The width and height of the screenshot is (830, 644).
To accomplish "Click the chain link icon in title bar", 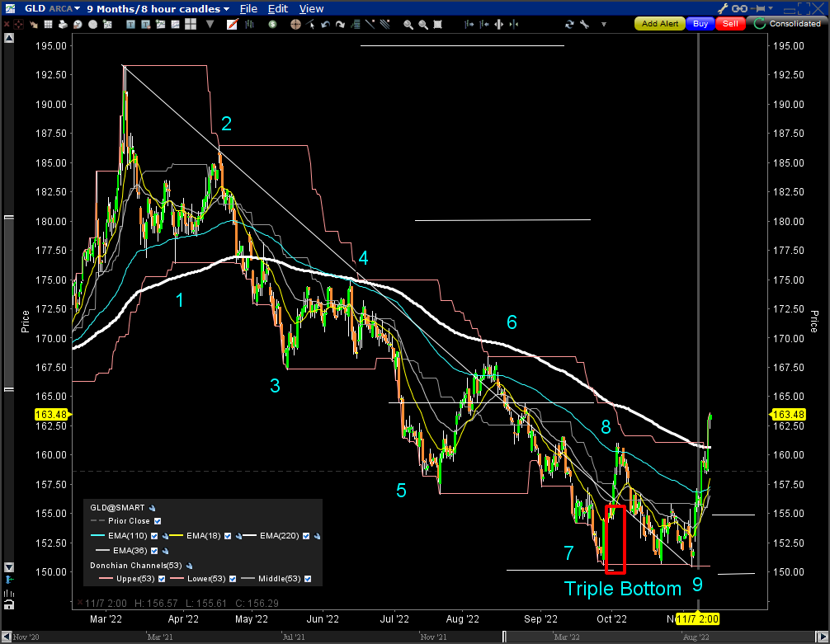I will [x=739, y=8].
